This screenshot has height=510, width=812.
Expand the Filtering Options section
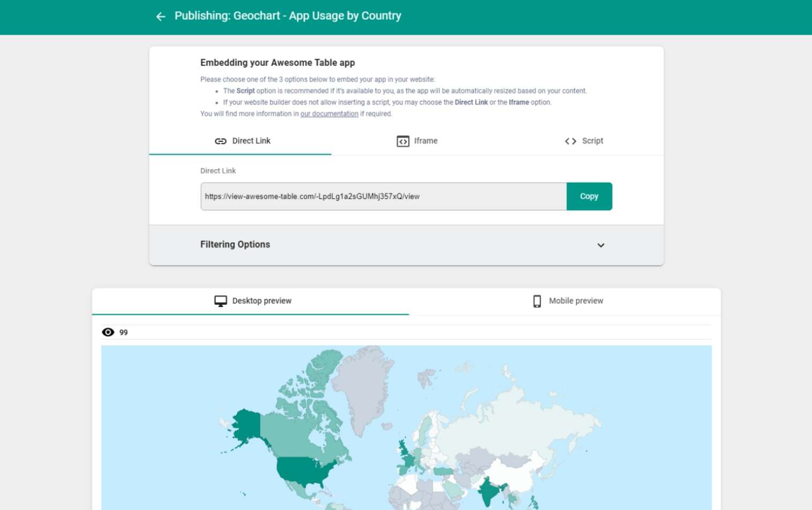click(406, 245)
